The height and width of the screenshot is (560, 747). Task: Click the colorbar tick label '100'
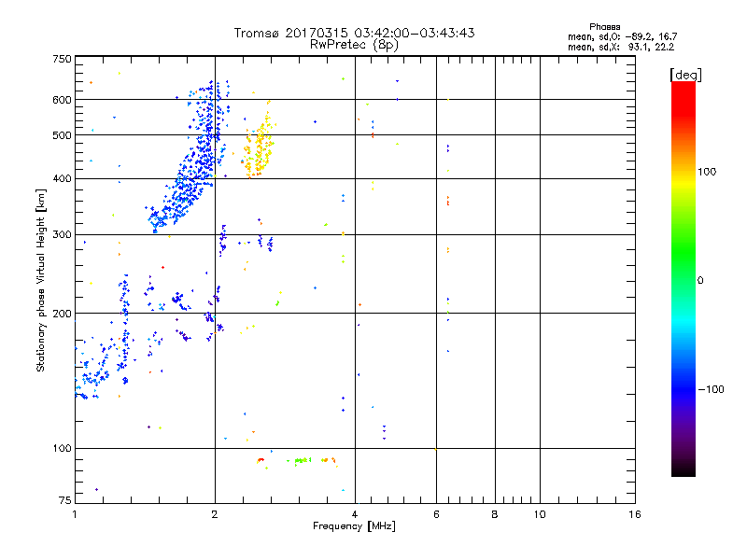pyautogui.click(x=707, y=172)
